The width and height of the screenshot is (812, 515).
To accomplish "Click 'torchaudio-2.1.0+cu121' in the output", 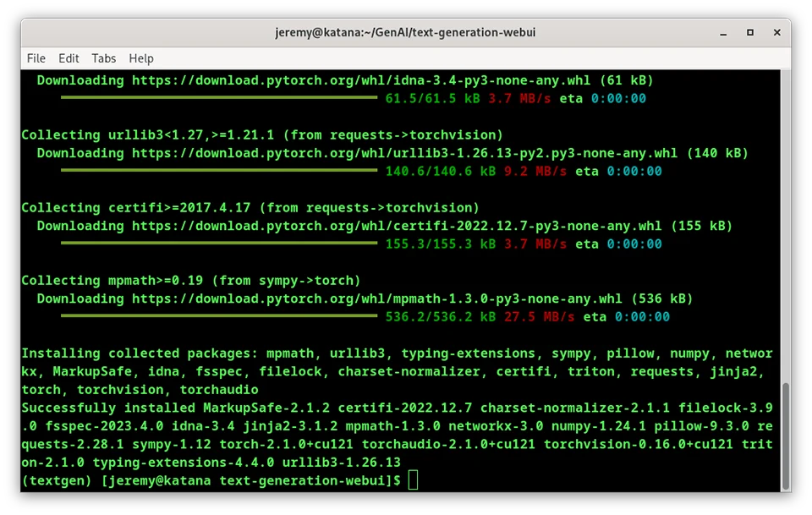I will click(x=448, y=444).
